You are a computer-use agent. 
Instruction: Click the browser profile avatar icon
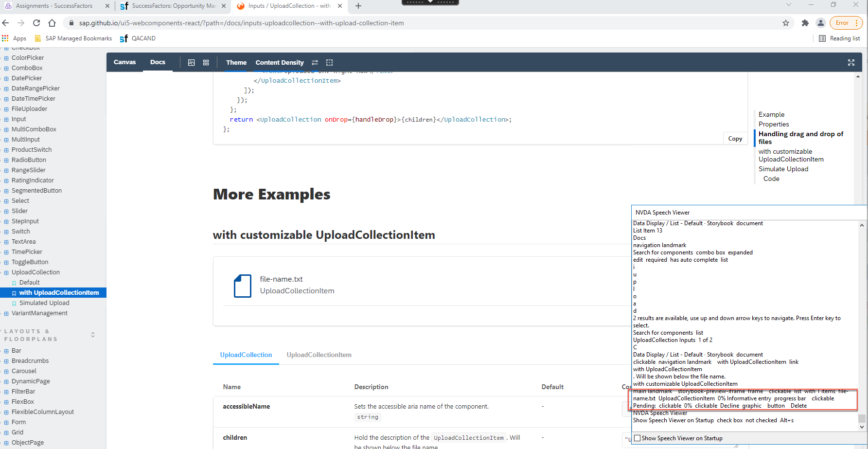point(821,23)
